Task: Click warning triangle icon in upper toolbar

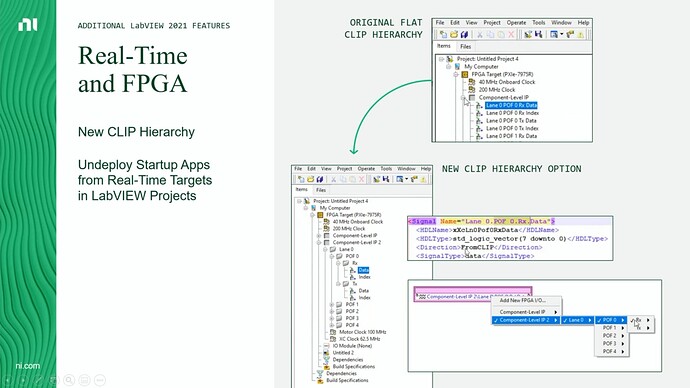Action: point(581,34)
